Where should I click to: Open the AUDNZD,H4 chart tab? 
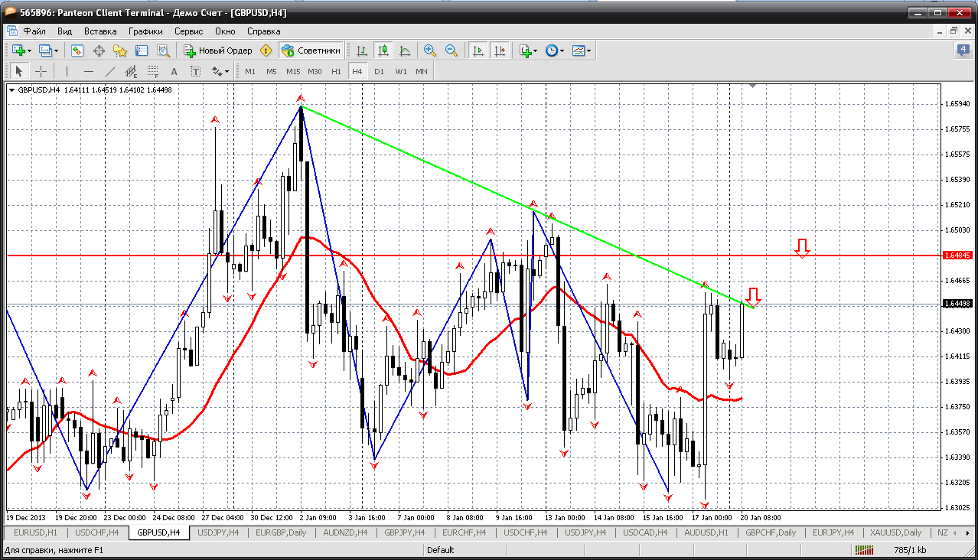pos(345,532)
